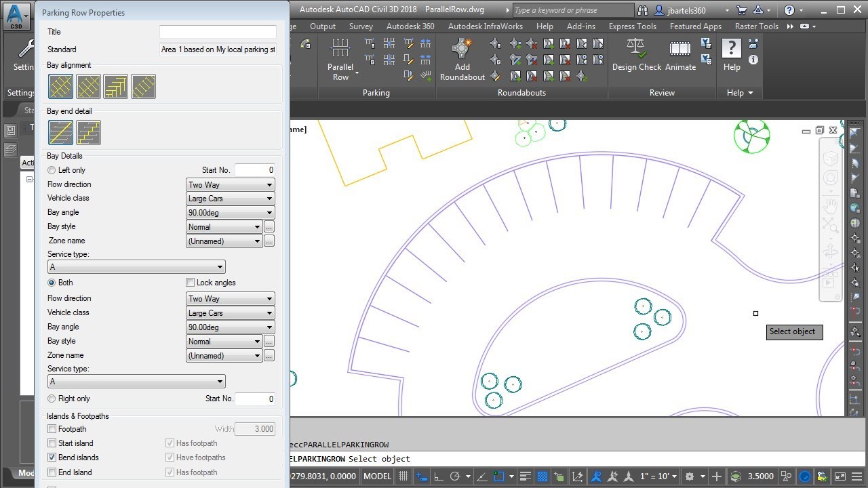Click the ellipsis button beside lower Zone name
Screen dimensions: 868x488
(269, 356)
